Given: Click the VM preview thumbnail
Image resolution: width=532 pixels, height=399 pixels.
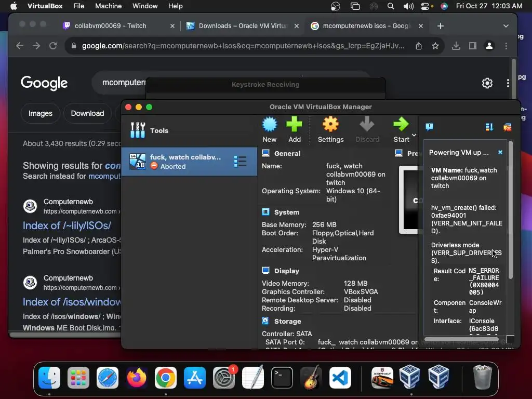Looking at the screenshot, I should (410, 200).
